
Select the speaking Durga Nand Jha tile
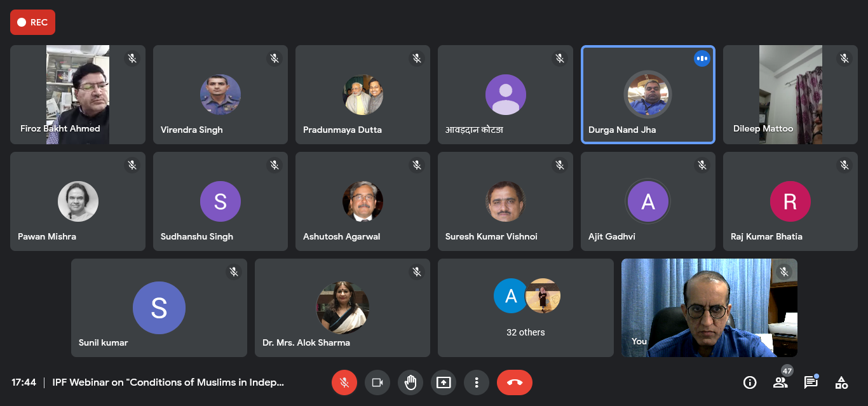648,95
